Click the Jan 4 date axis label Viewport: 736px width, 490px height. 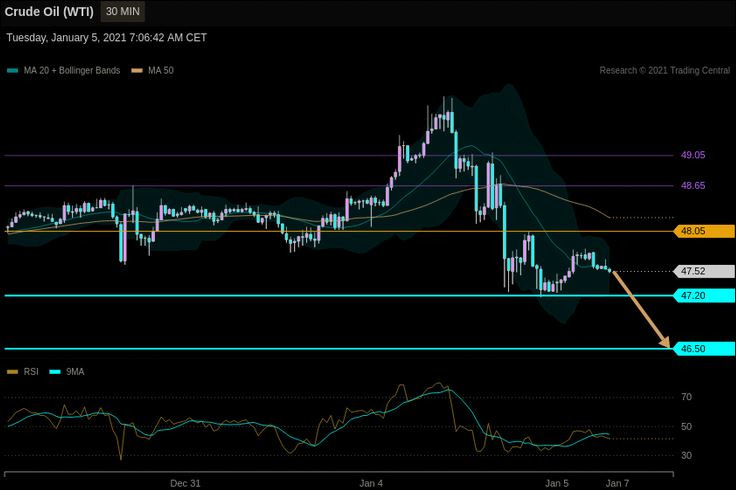371,483
